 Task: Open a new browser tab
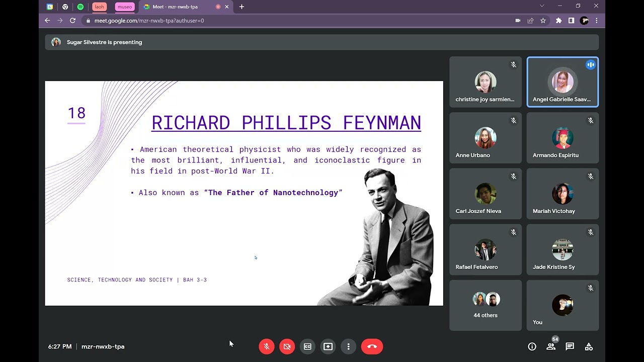pos(242,7)
